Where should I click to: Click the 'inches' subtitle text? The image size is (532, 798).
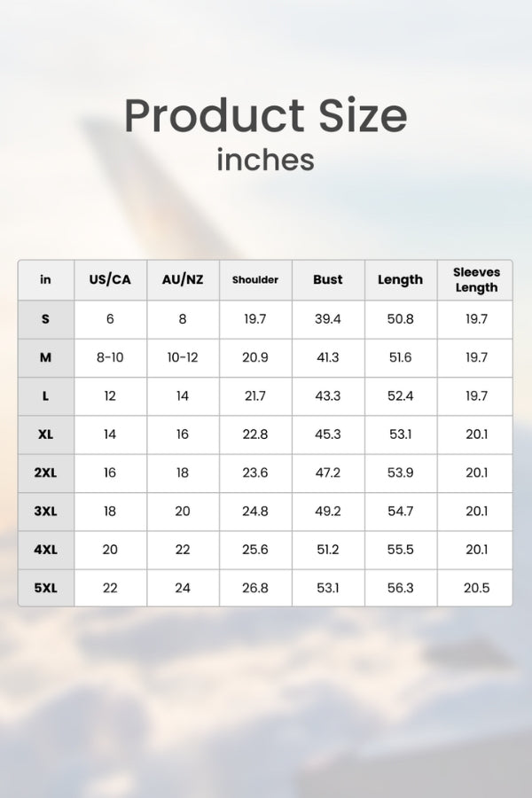(265, 160)
